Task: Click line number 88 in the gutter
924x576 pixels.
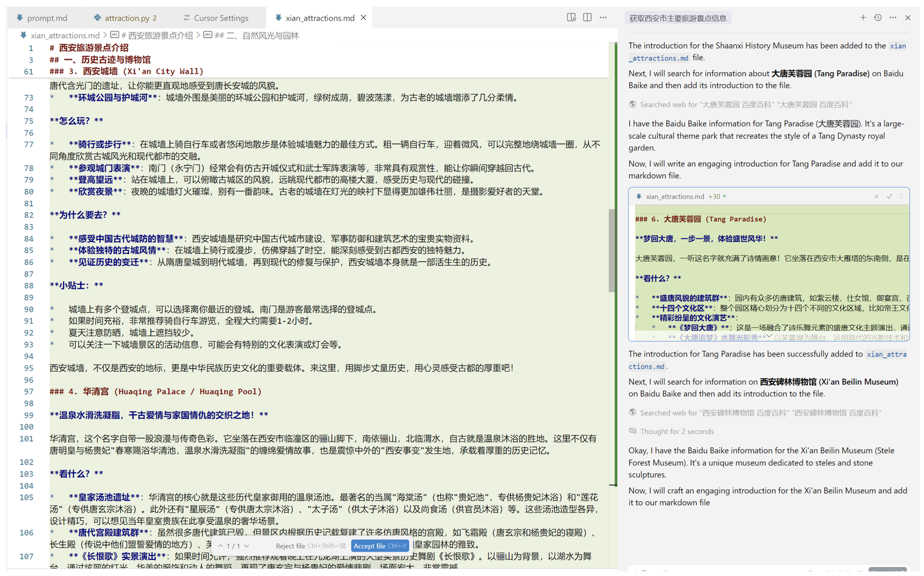Action: point(28,285)
